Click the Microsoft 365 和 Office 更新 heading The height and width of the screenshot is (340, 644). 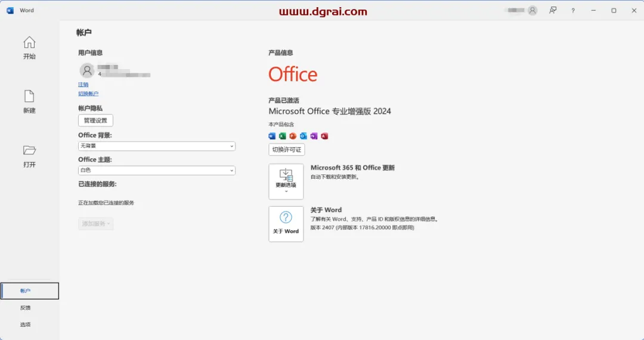(352, 167)
